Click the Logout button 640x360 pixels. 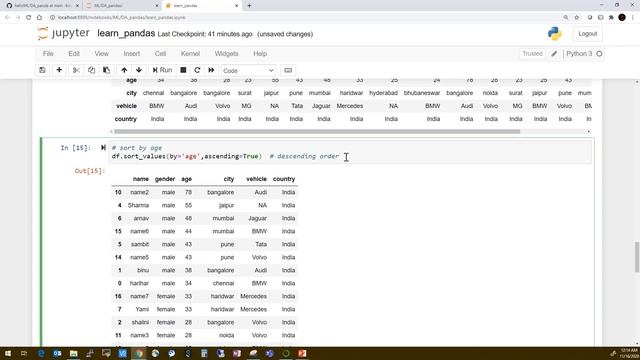click(x=587, y=34)
